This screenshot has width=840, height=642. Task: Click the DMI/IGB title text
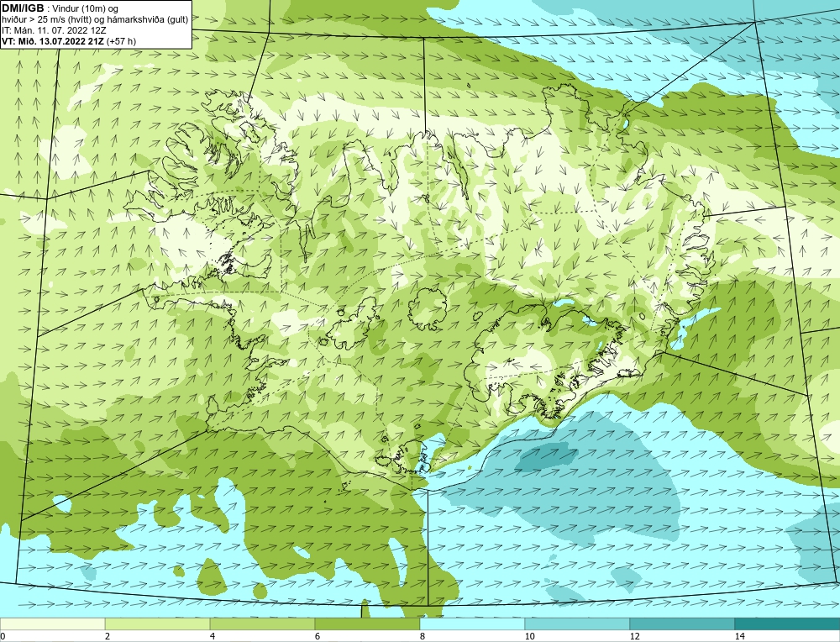click(23, 8)
